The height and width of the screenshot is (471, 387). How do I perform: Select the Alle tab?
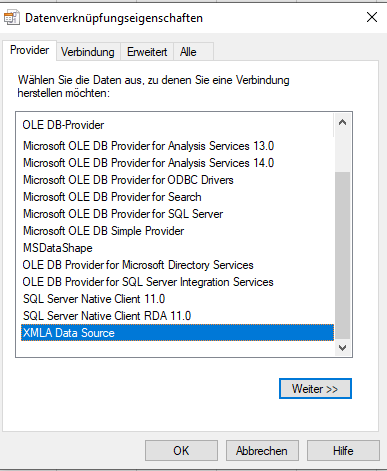[188, 52]
